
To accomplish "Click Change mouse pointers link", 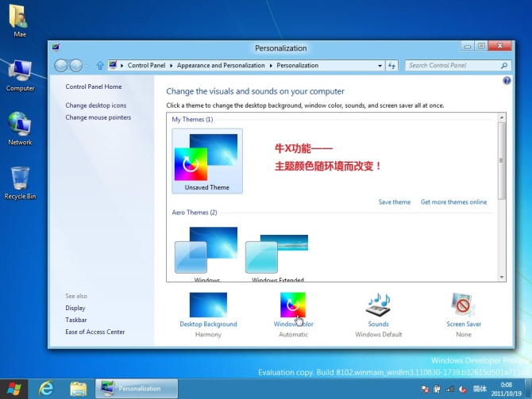I will pyautogui.click(x=98, y=117).
